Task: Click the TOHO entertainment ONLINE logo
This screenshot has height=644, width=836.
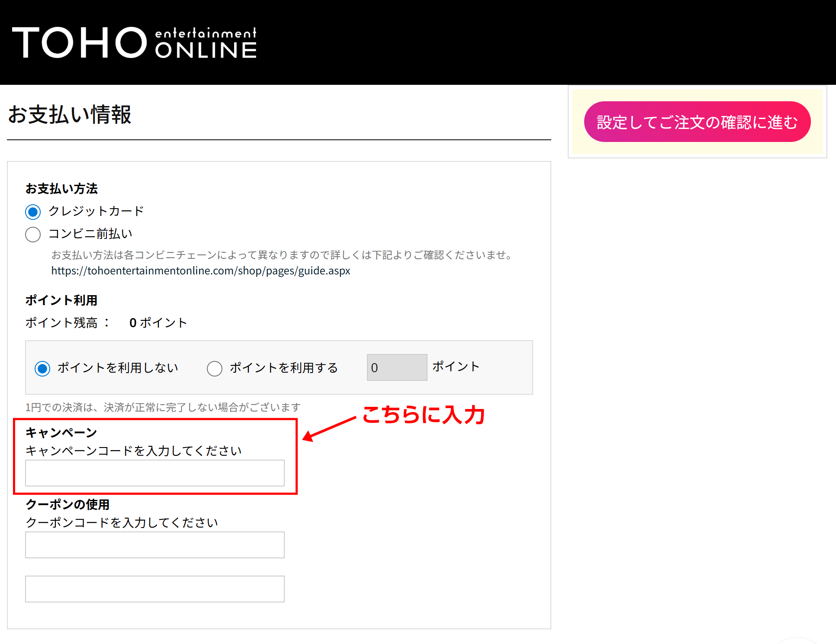Action: click(x=134, y=42)
